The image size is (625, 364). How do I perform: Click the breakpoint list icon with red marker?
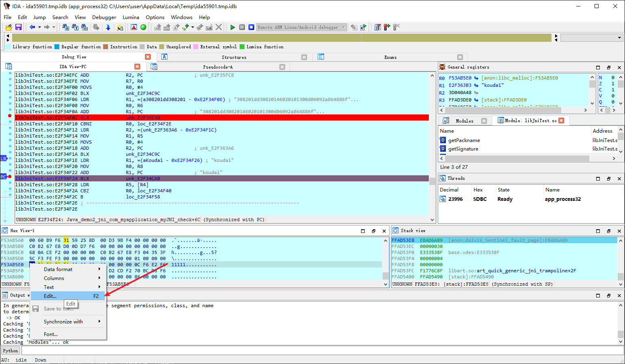[378, 27]
